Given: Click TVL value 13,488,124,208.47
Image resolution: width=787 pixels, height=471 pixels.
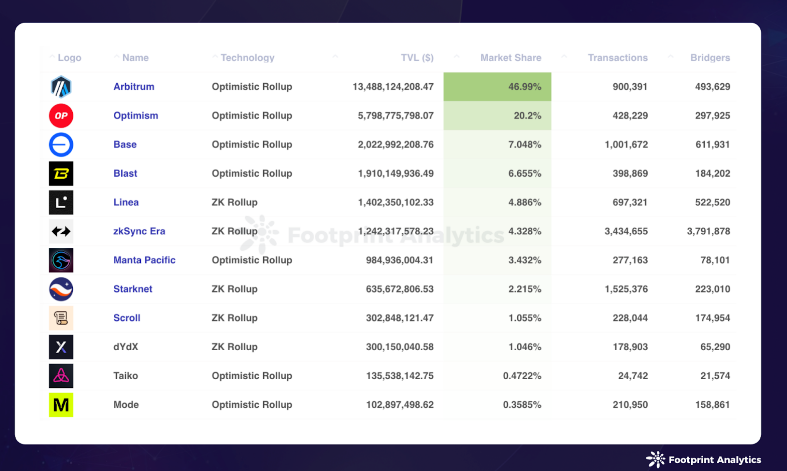Looking at the screenshot, I should click(x=393, y=87).
